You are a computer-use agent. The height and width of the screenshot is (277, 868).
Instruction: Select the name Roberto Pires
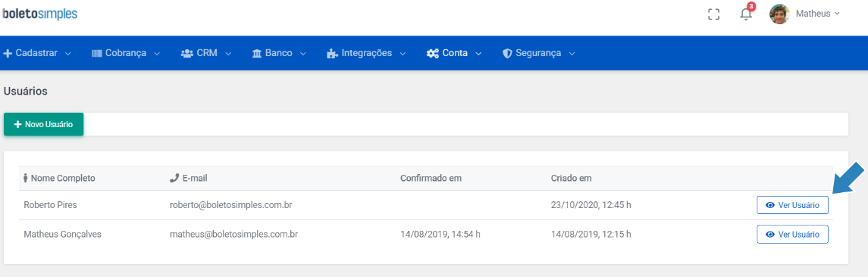pos(50,205)
